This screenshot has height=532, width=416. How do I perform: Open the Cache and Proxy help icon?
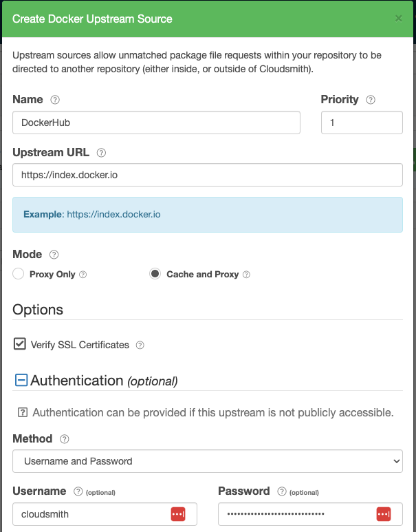coord(246,275)
